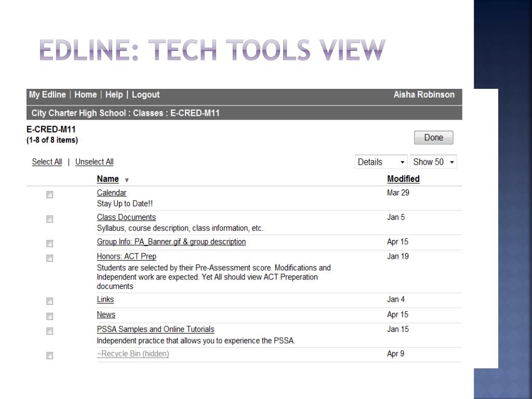Select the Group Info row checkbox
The height and width of the screenshot is (399, 532).
[49, 244]
